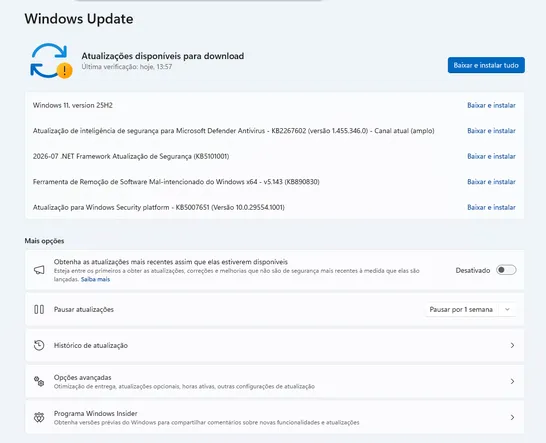
Task: Click Baixar e instalar for Windows Security platform
Action: [x=491, y=207]
